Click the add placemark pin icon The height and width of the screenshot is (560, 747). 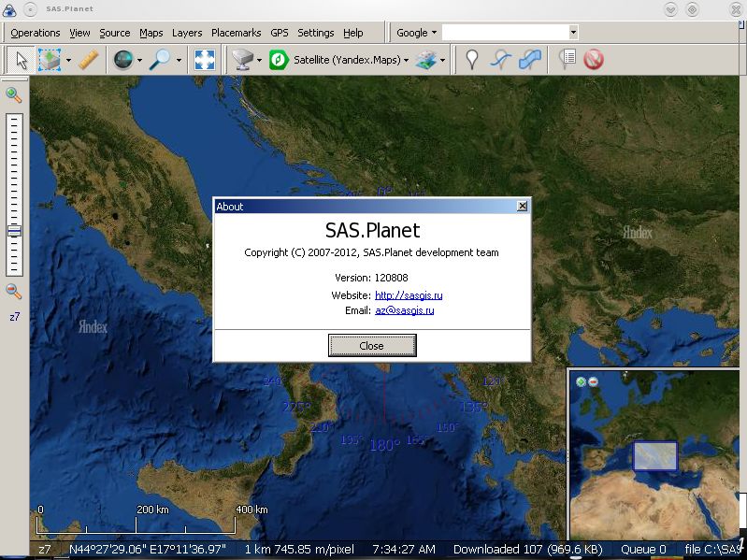pyautogui.click(x=472, y=60)
